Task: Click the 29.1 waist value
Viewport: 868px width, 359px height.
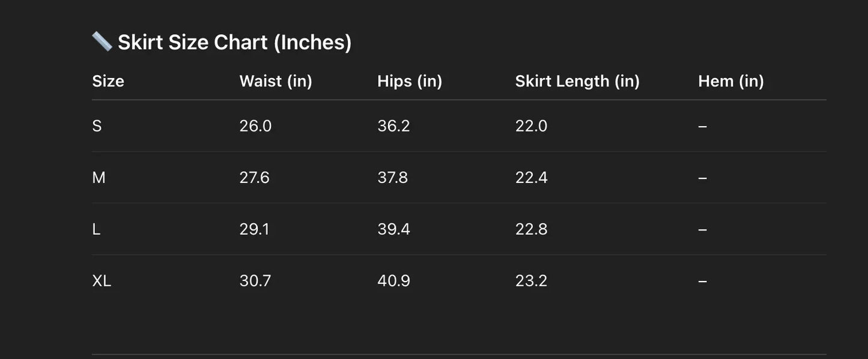Action: [x=254, y=229]
